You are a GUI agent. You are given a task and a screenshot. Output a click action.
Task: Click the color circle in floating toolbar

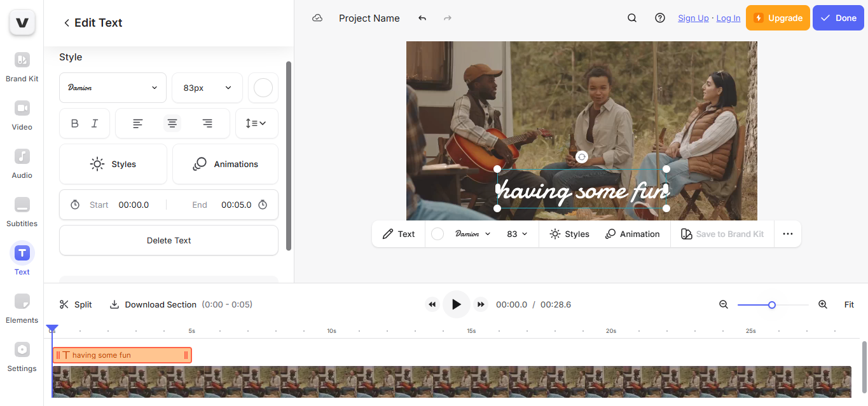pyautogui.click(x=437, y=234)
